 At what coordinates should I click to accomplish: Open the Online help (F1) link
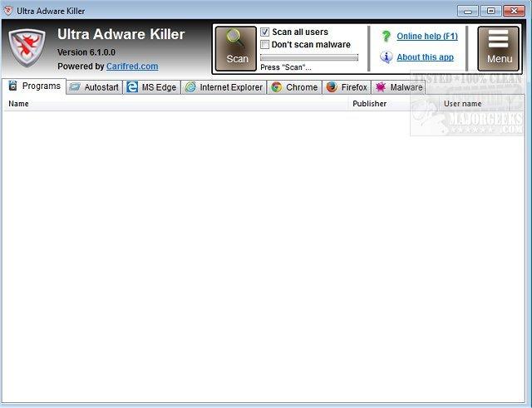(x=427, y=36)
